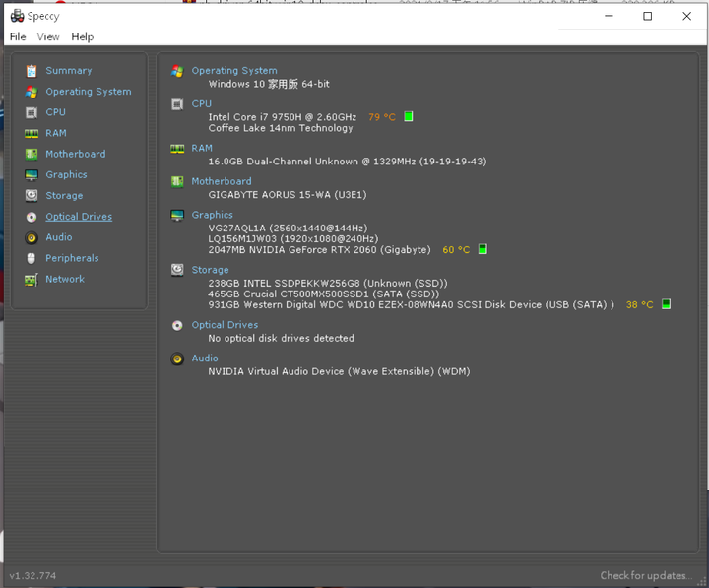Open Motherboard in the sidebar

coord(76,154)
